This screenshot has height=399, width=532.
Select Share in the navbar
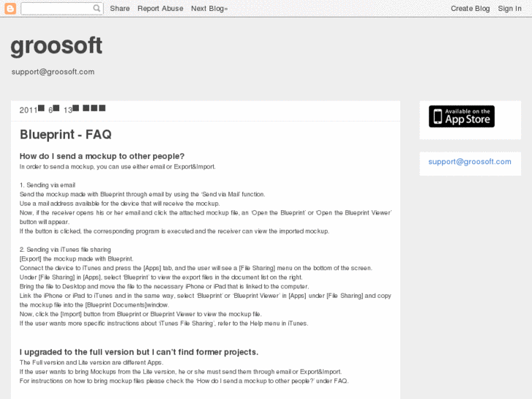(x=120, y=9)
